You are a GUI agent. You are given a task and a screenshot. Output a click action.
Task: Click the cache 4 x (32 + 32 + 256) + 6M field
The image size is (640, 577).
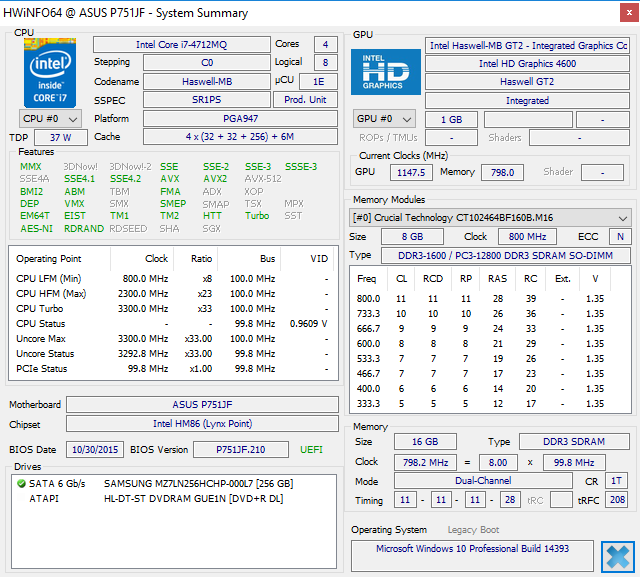240,137
